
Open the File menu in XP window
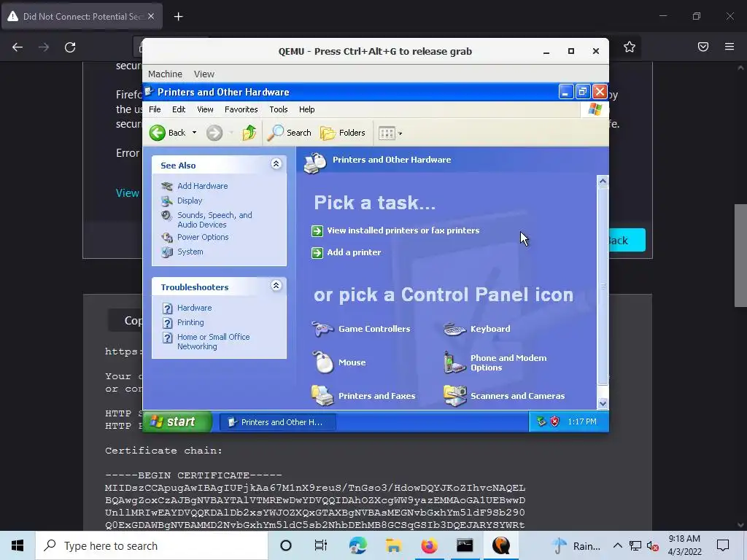[155, 109]
